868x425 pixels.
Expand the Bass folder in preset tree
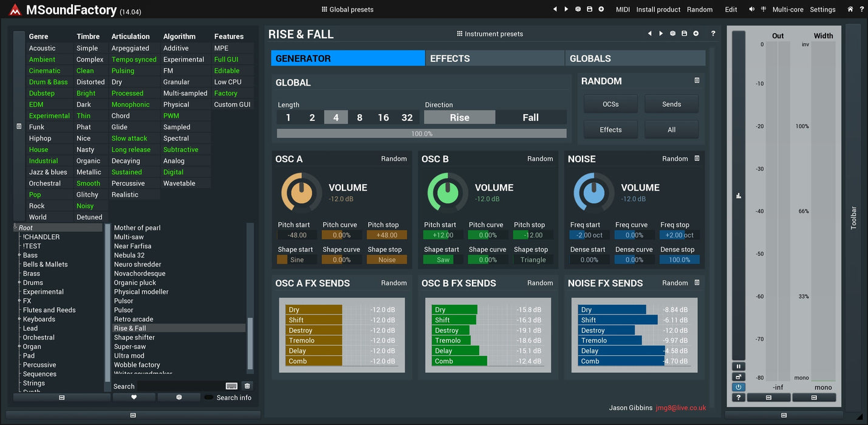(x=19, y=256)
